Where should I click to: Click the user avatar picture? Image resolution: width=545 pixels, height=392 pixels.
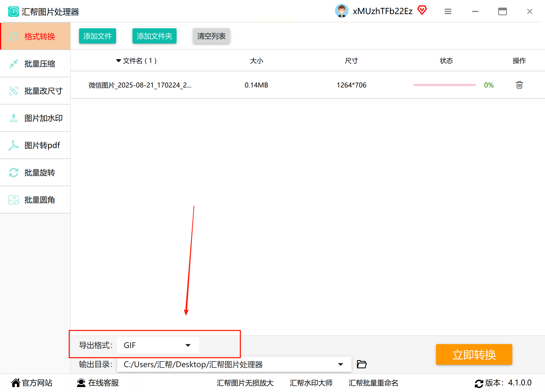[341, 11]
